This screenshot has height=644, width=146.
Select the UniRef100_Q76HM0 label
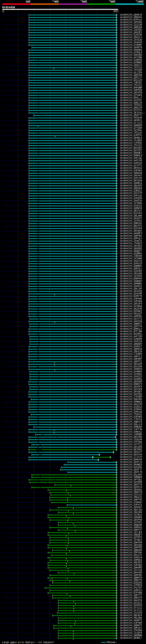coord(131,45)
